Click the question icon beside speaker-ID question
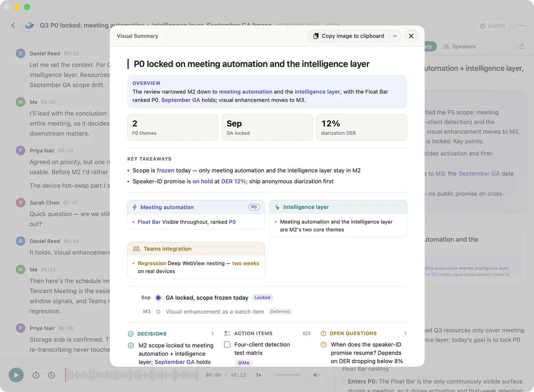This screenshot has width=534, height=392. coord(324,345)
